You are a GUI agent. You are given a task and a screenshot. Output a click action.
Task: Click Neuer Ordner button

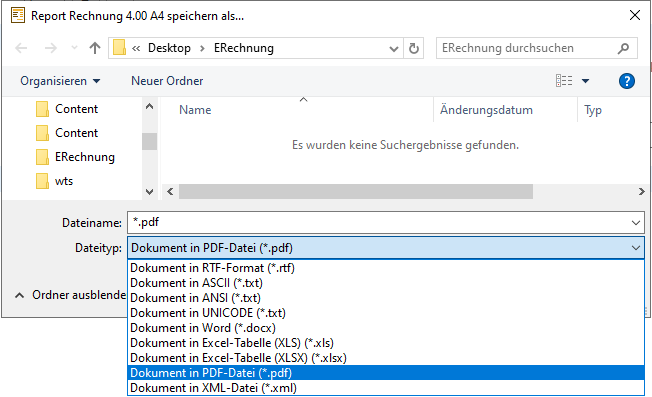pos(167,81)
